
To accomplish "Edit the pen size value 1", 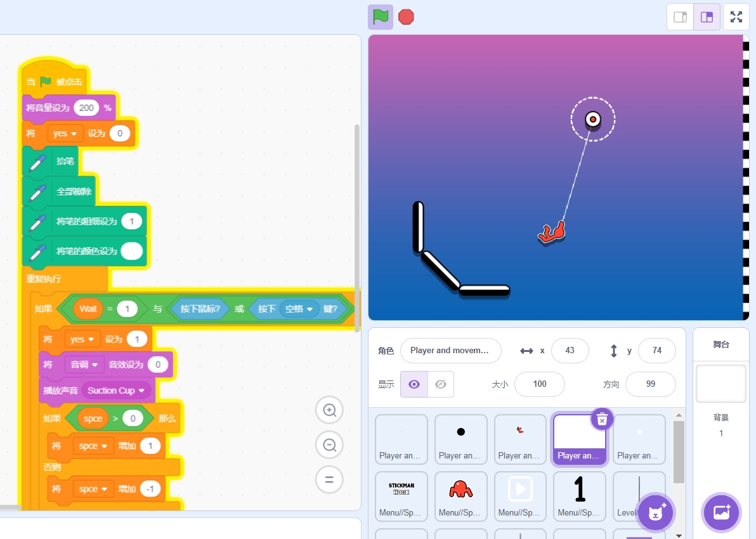I will coord(131,222).
